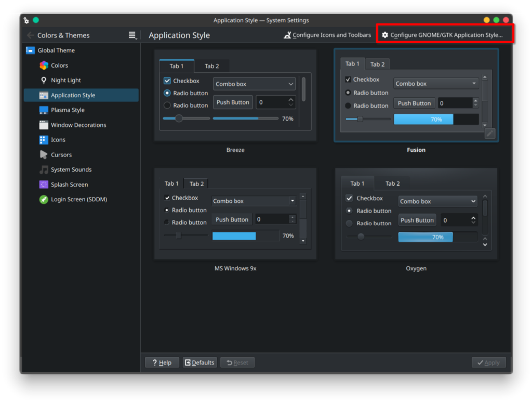Select first Radio button in Oxygen preview
Image resolution: width=532 pixels, height=403 pixels.
click(350, 211)
